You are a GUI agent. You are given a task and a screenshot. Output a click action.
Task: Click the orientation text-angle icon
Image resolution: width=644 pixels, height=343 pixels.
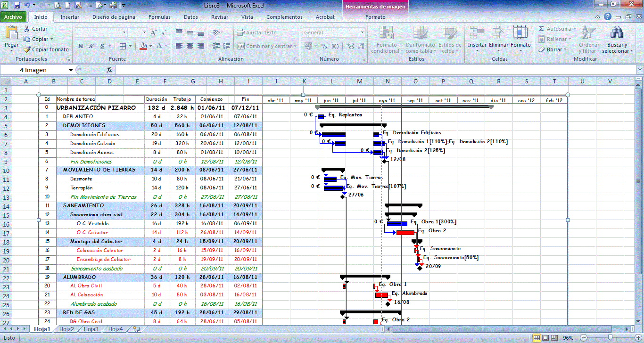pyautogui.click(x=215, y=33)
